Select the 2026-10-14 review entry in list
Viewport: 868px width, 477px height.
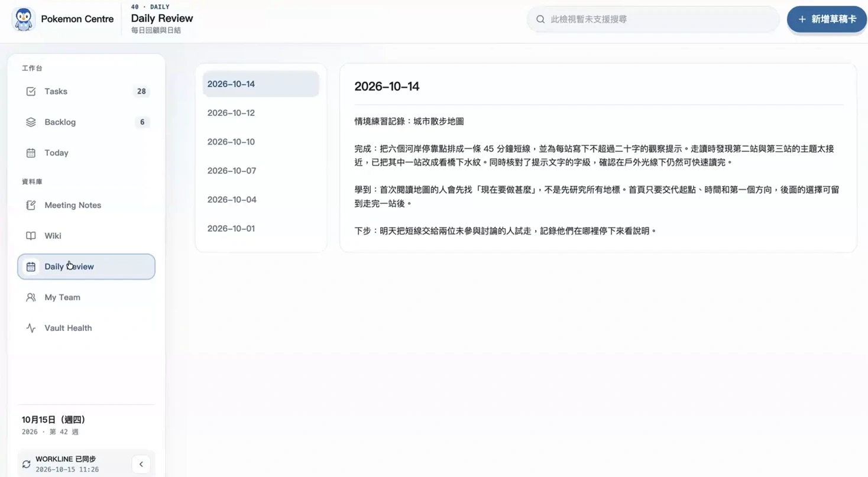coord(261,84)
